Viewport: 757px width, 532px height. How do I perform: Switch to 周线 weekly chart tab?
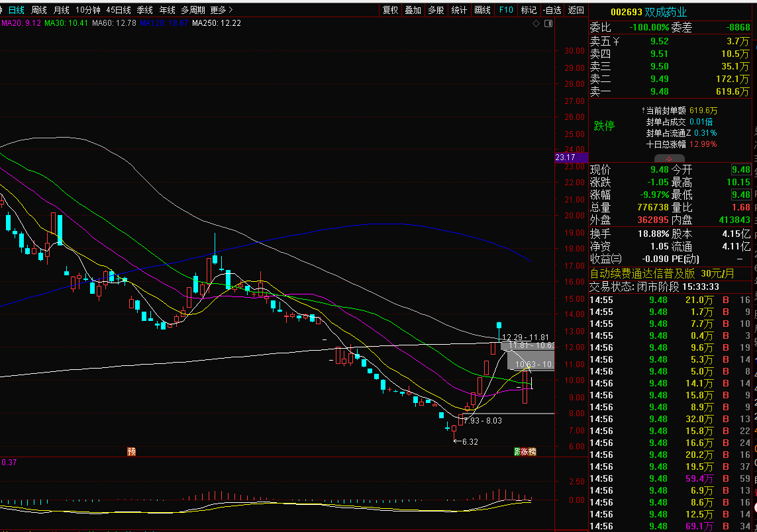39,10
